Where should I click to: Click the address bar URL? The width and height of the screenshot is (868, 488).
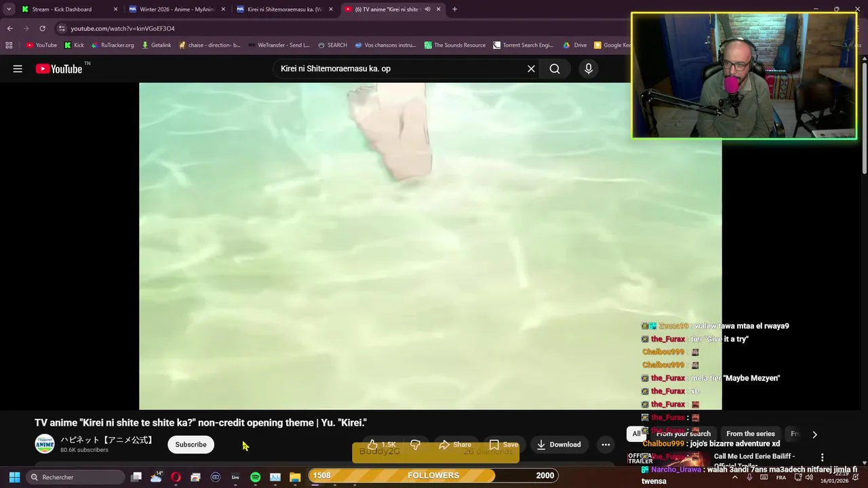123,28
